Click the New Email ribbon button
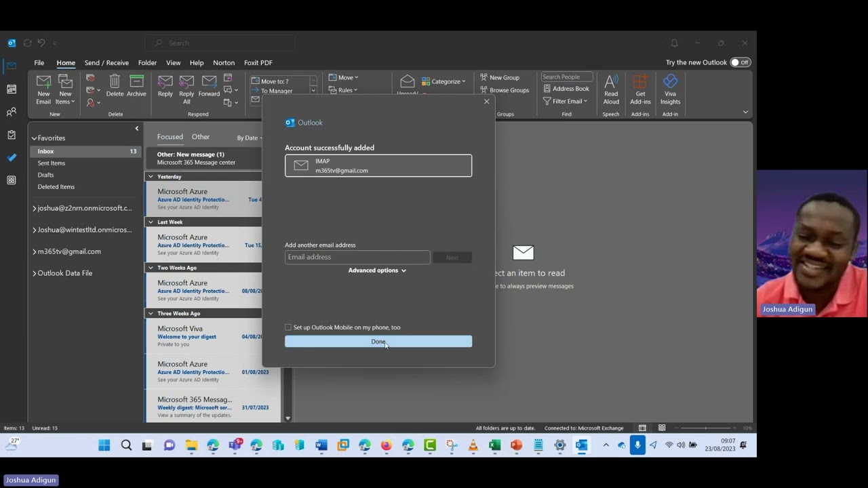The height and width of the screenshot is (488, 868). point(43,90)
